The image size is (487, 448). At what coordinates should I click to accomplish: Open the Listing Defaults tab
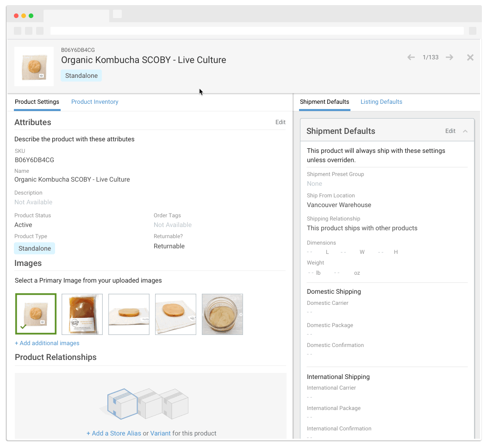[381, 102]
